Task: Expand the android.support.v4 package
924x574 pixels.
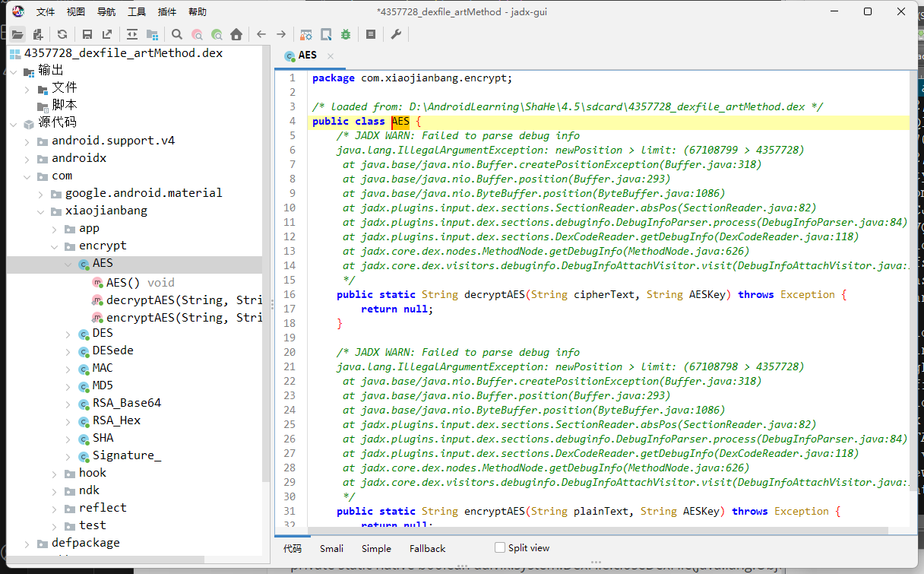Action: click(x=27, y=141)
